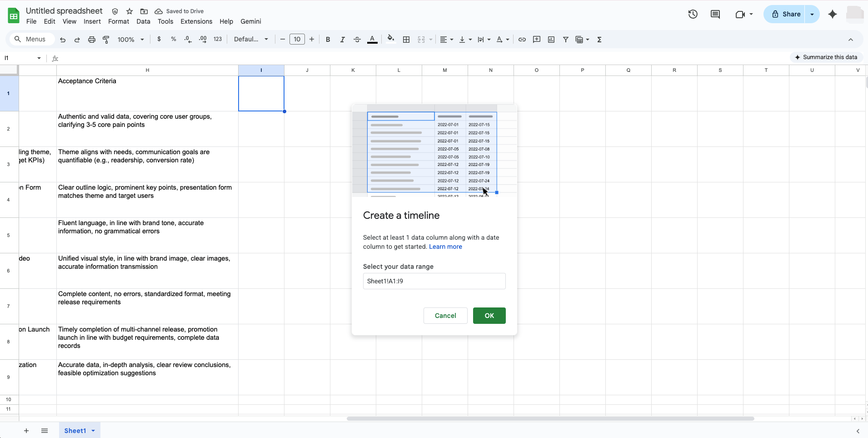Open version history clock icon
868x438 pixels.
point(693,14)
